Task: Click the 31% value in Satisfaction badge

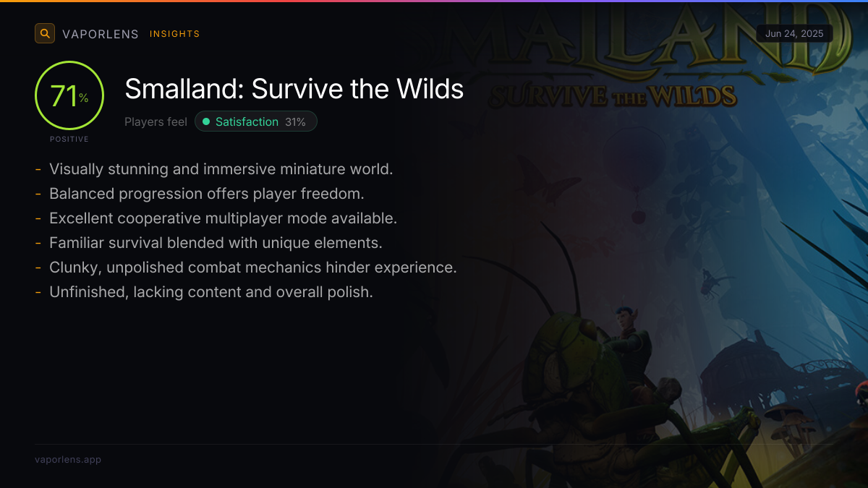Action: coord(295,121)
